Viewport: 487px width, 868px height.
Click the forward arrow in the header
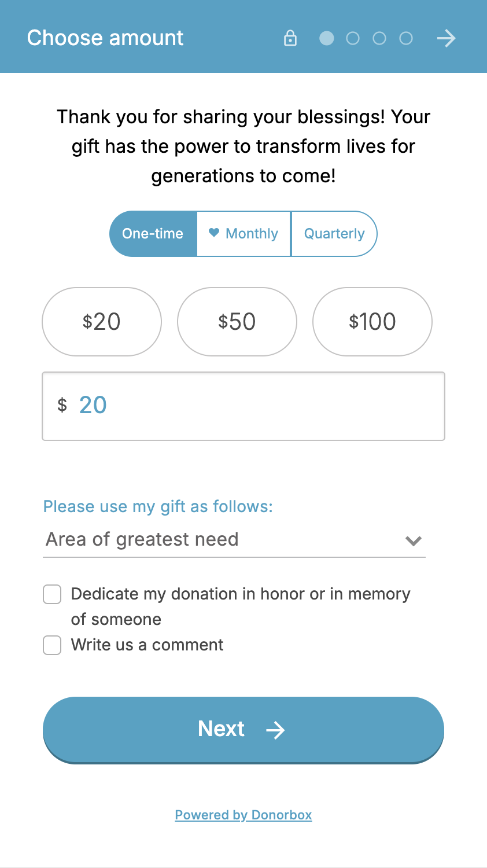coord(446,38)
